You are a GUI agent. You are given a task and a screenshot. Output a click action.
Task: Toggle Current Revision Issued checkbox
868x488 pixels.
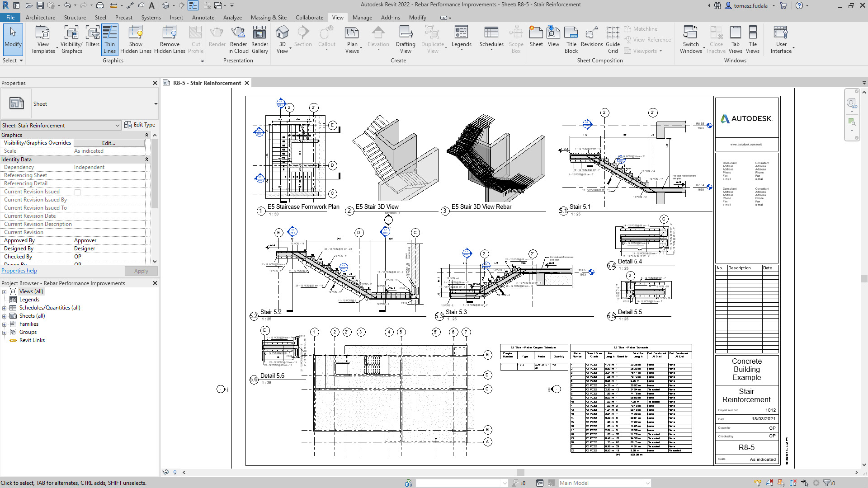point(77,192)
